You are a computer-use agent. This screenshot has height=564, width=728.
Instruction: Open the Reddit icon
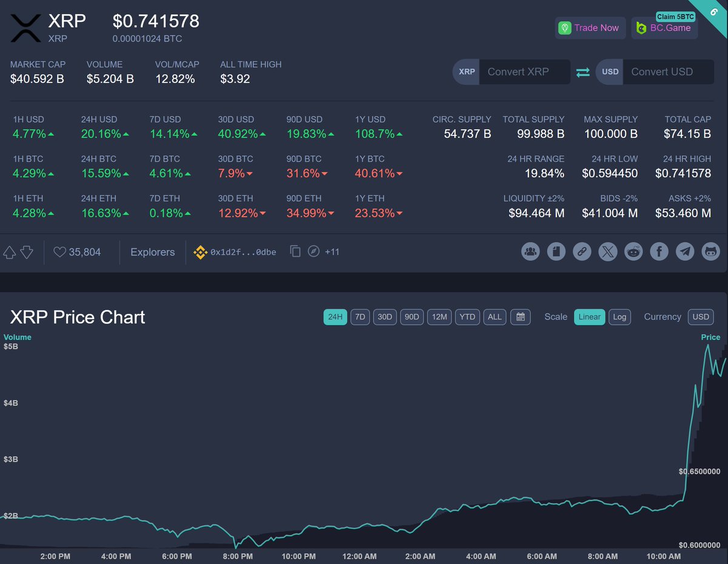tap(634, 252)
